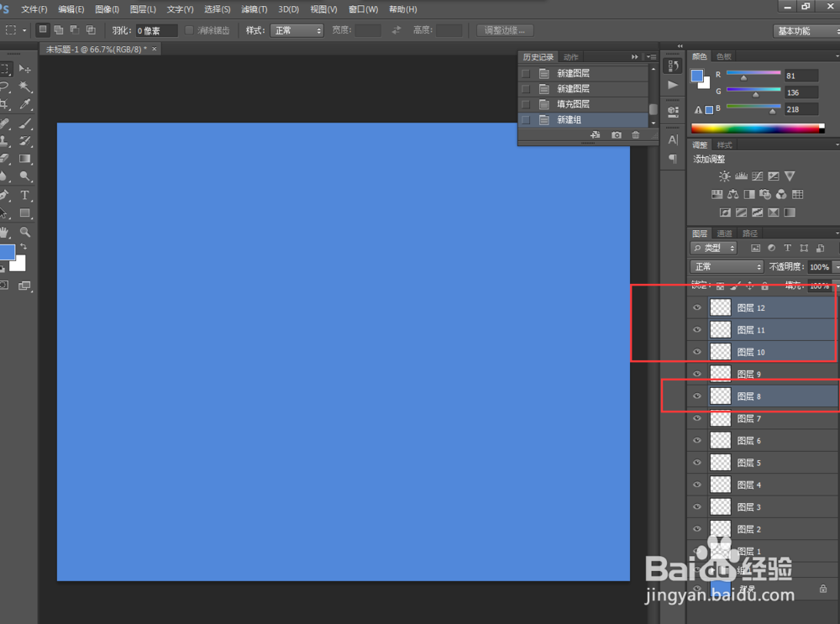Close the 未标题-1 document tab
The image size is (840, 624).
[155, 49]
